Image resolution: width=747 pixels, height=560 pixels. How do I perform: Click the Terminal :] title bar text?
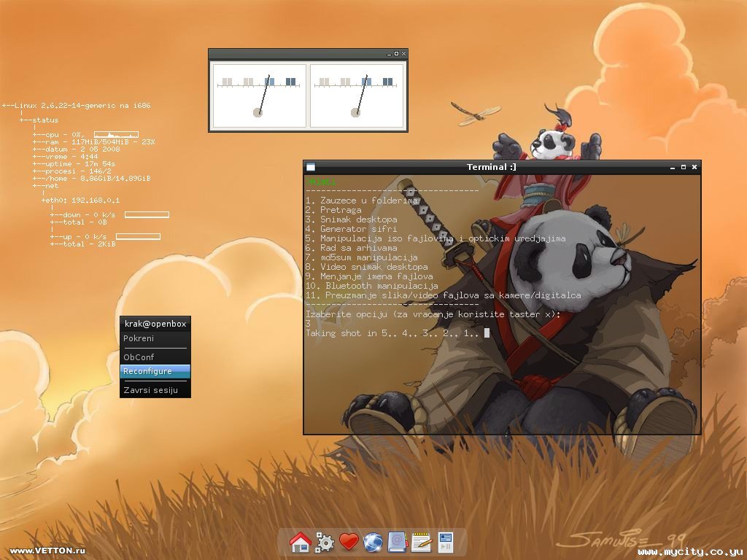coord(491,167)
